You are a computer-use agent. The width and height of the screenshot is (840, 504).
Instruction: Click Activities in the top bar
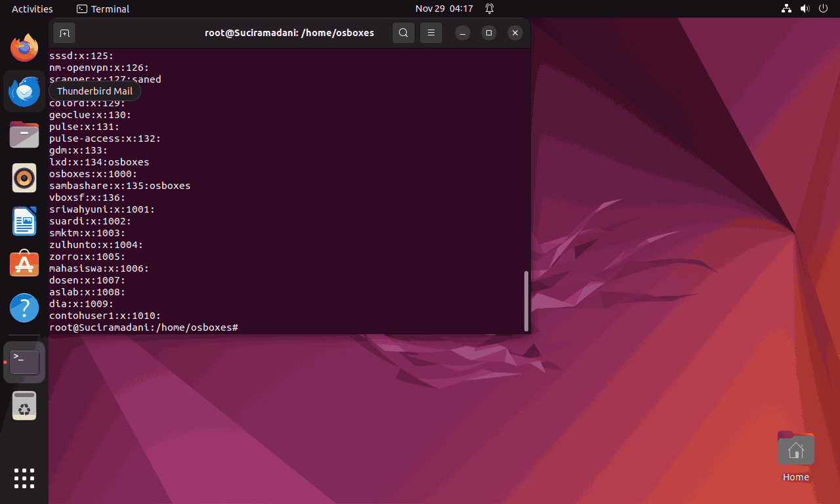pyautogui.click(x=32, y=9)
